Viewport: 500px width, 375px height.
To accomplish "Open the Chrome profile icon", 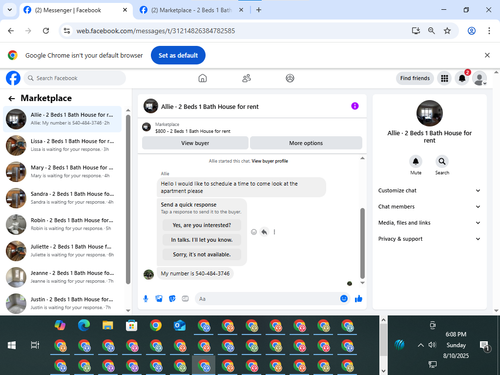I will pos(471,31).
